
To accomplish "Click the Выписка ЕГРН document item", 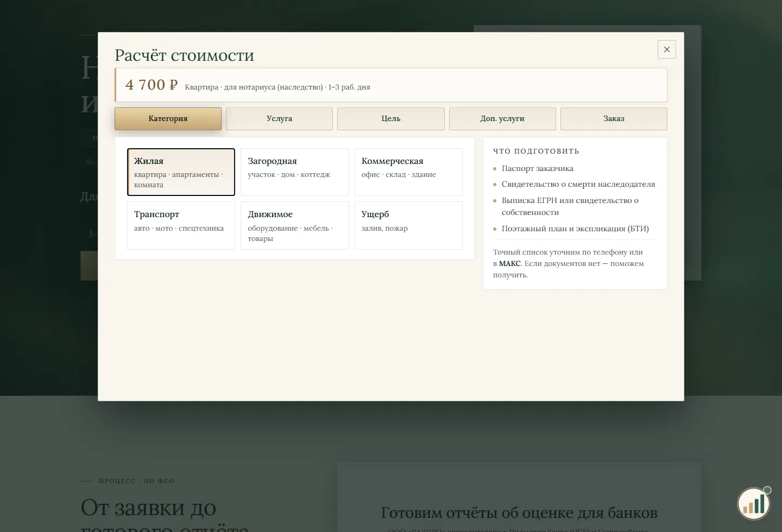I will (575, 206).
